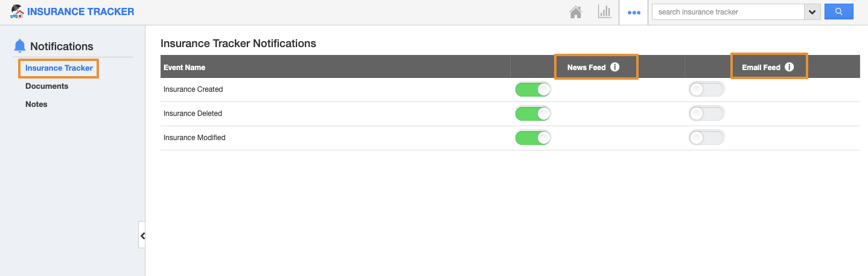
Task: Click the Notifications bell icon
Action: (x=20, y=46)
